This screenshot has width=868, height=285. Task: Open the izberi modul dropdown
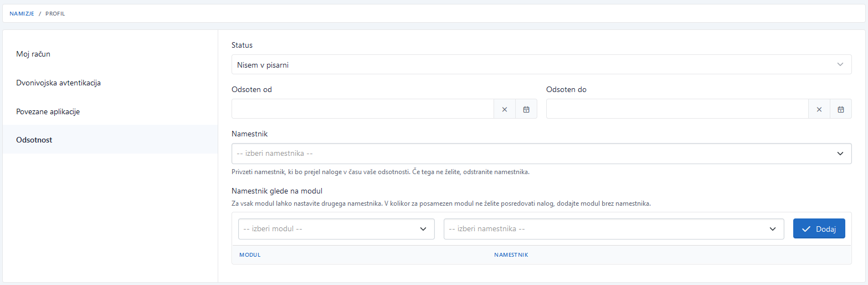[x=336, y=228]
